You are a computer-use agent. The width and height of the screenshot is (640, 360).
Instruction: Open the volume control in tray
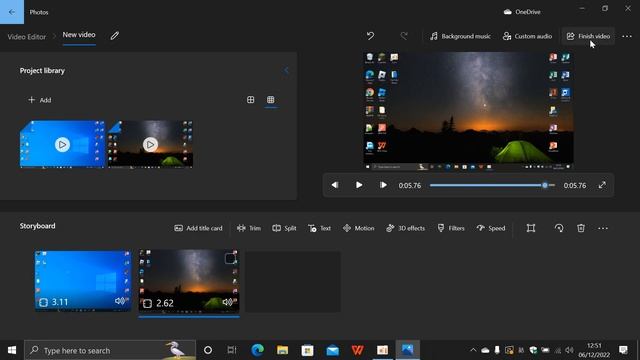coord(569,350)
